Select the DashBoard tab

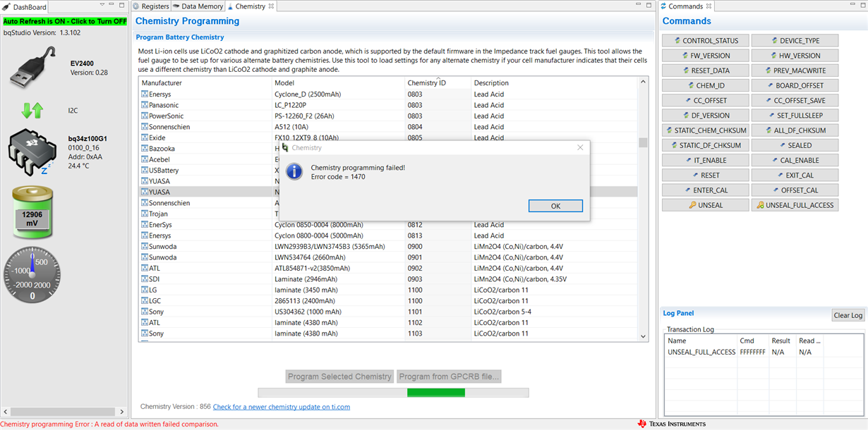pos(25,7)
